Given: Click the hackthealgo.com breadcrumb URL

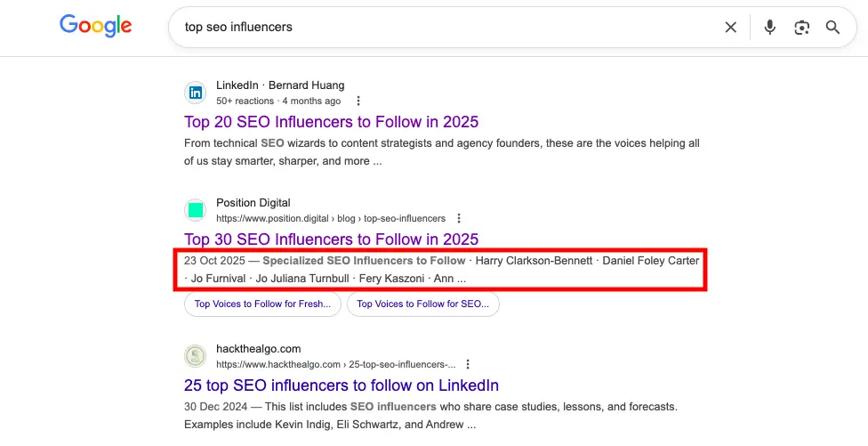Looking at the screenshot, I should (x=336, y=365).
